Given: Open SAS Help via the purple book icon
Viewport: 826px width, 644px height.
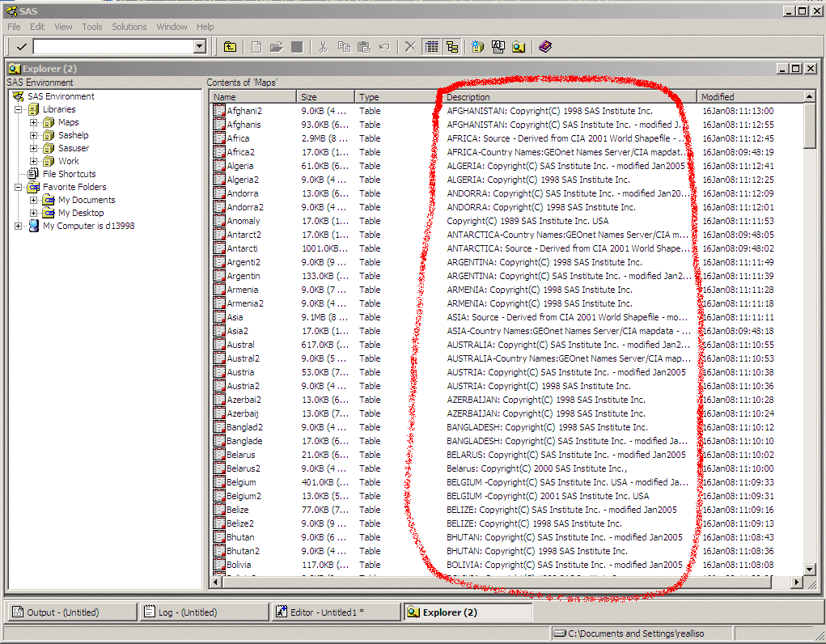Looking at the screenshot, I should (x=545, y=47).
